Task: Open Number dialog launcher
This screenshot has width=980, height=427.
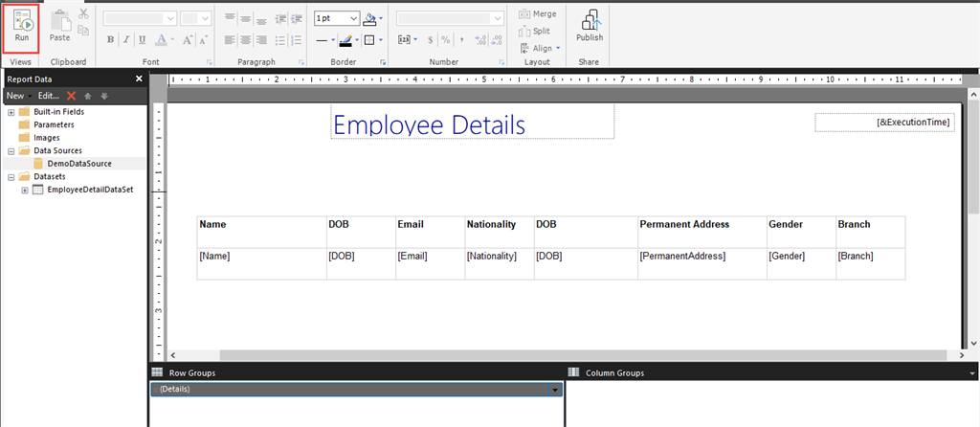Action: click(x=501, y=62)
